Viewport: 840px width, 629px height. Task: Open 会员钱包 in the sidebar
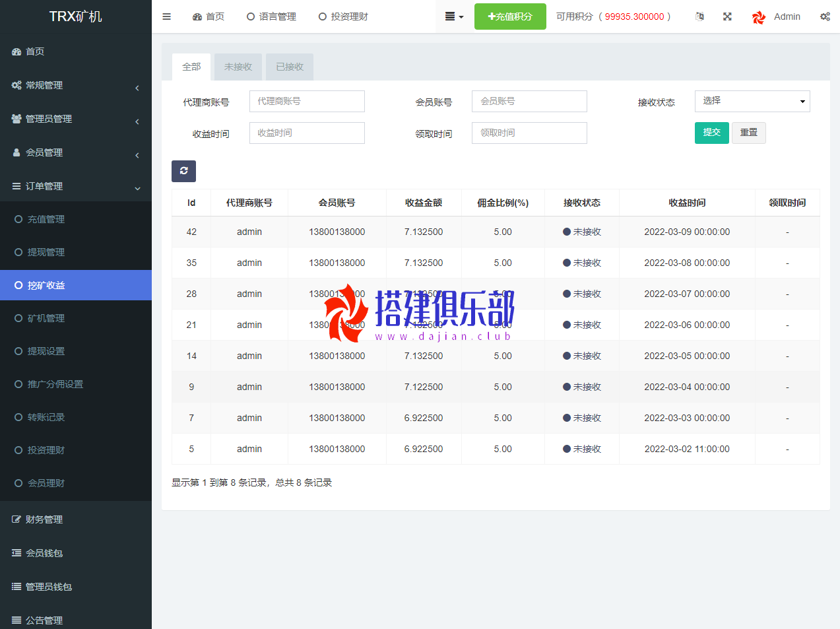point(76,553)
